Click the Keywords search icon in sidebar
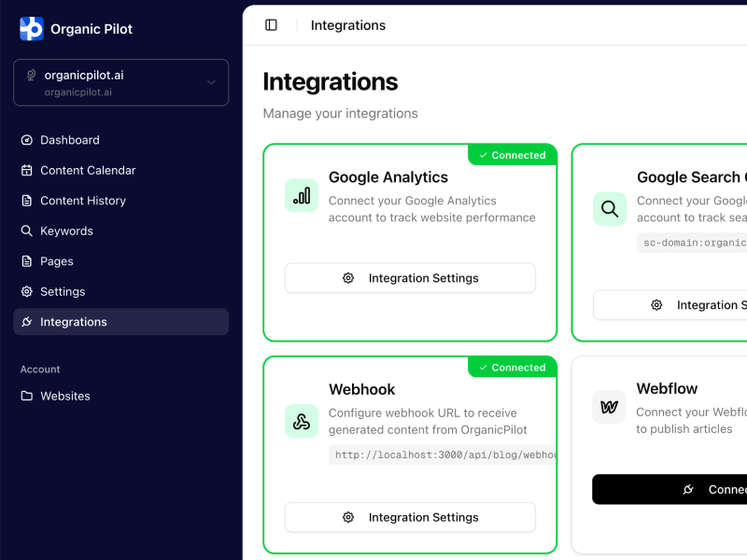The width and height of the screenshot is (747, 560). (27, 231)
